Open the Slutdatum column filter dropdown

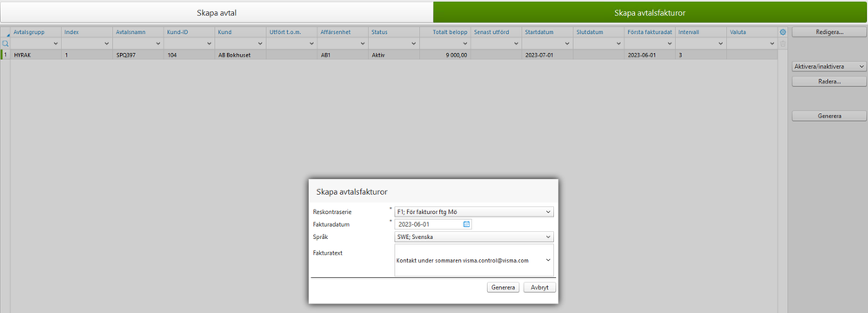tap(618, 43)
